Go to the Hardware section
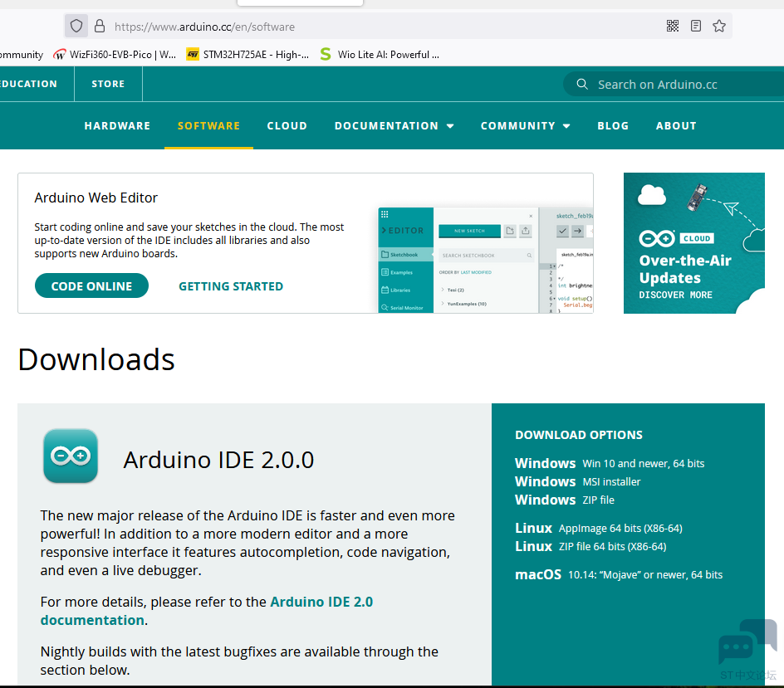The height and width of the screenshot is (688, 784). (117, 126)
